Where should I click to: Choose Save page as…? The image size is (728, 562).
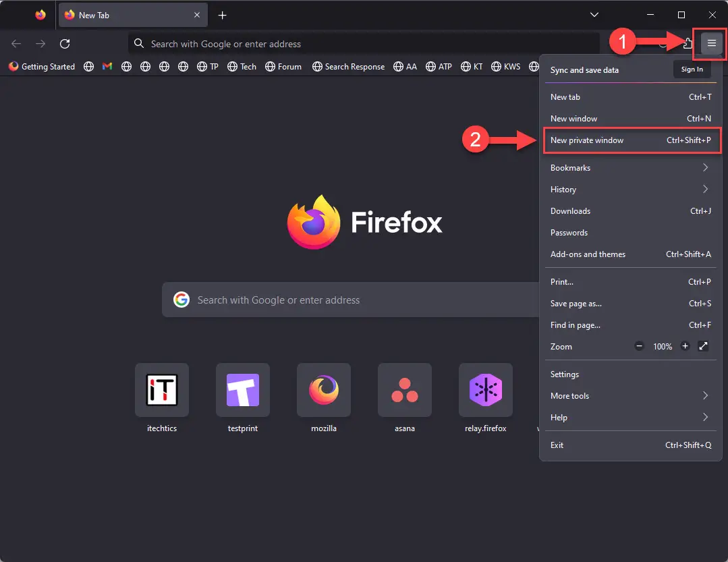tap(630, 304)
